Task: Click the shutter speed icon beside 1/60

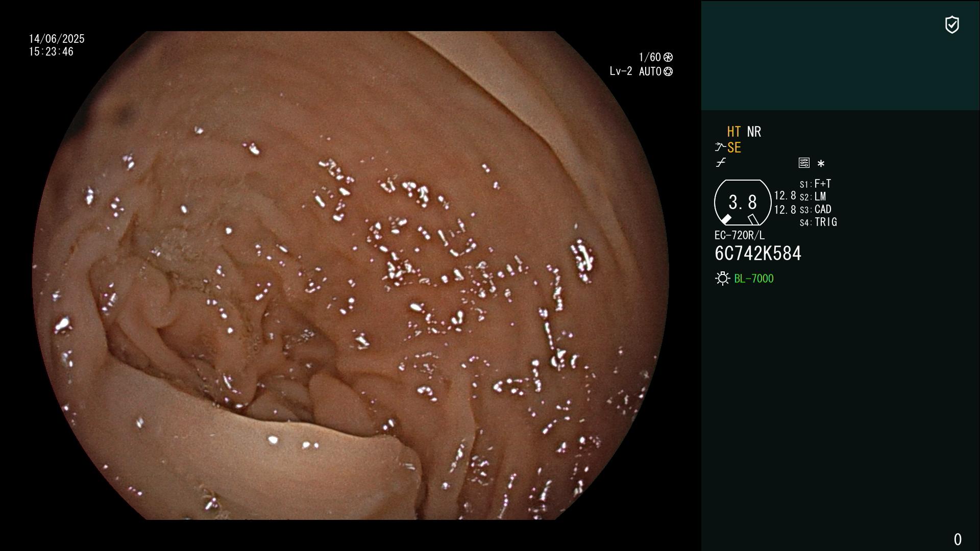Action: [668, 57]
